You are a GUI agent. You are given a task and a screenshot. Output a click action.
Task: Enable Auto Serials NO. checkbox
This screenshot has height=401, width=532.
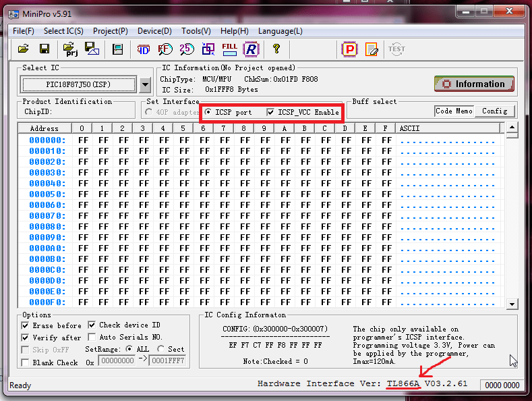(x=93, y=337)
